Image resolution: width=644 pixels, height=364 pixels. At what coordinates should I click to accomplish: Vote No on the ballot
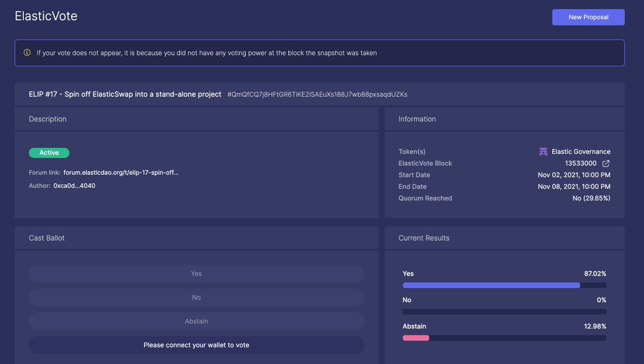tap(196, 297)
